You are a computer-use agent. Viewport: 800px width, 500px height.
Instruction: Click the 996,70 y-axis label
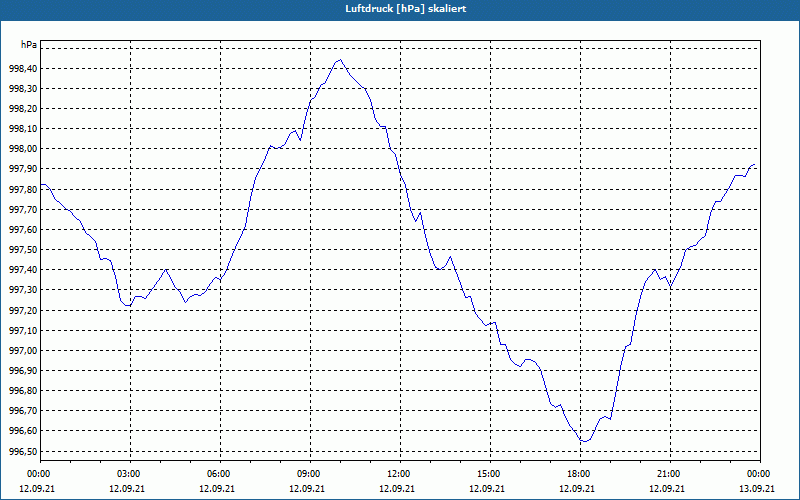(23, 411)
